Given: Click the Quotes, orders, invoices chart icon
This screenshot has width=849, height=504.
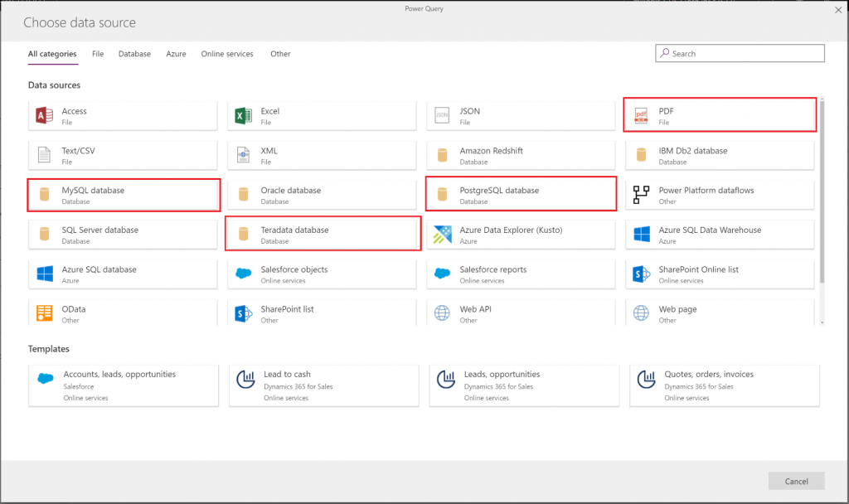Looking at the screenshot, I should [x=647, y=380].
